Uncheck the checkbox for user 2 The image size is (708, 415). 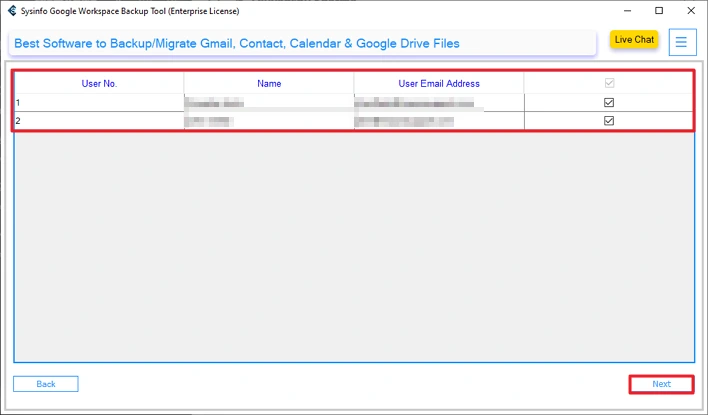pos(609,121)
